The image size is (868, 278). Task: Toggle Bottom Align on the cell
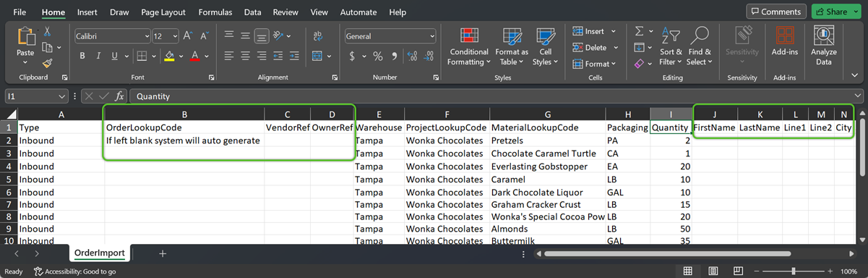pyautogui.click(x=261, y=36)
